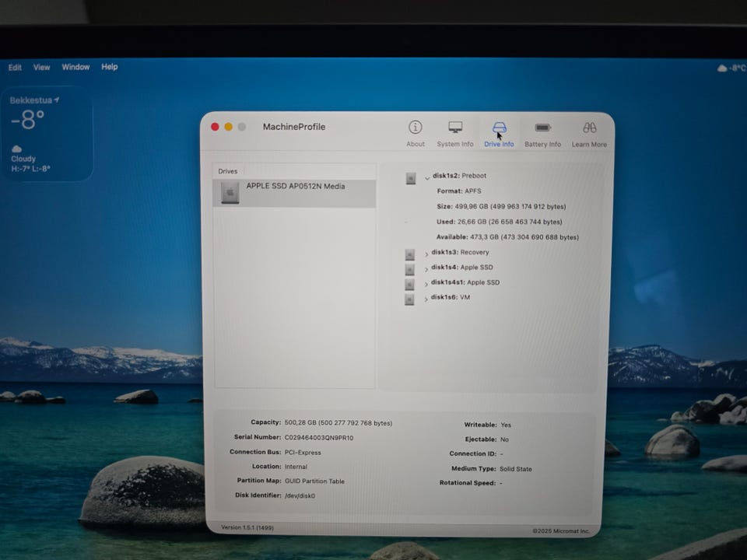Expand the disk1s4s1 Apple SSD chevron
The height and width of the screenshot is (560, 747).
coord(426,285)
